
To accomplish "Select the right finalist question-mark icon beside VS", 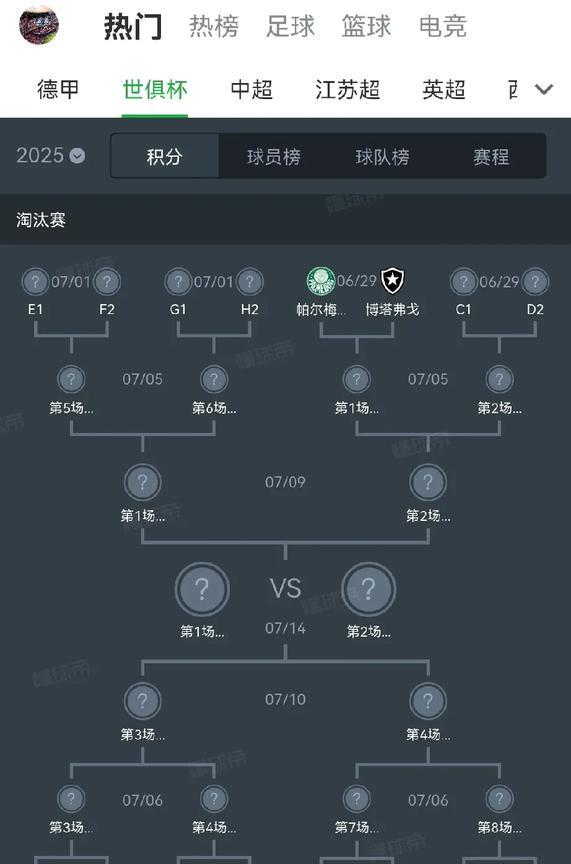I will [369, 589].
